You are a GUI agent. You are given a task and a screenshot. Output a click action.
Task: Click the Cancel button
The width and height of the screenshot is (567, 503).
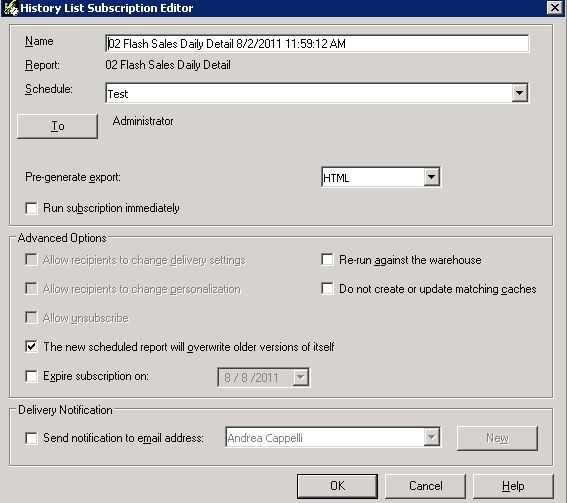click(x=425, y=486)
